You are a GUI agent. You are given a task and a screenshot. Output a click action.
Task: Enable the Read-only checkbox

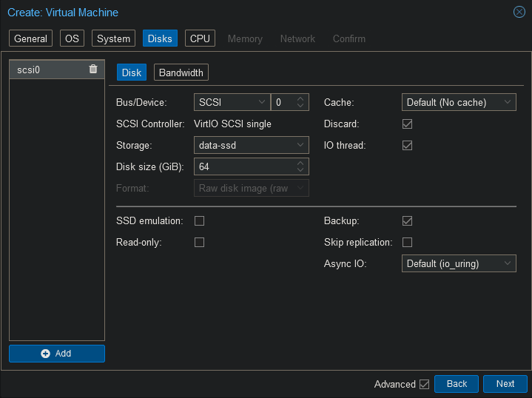coord(199,243)
